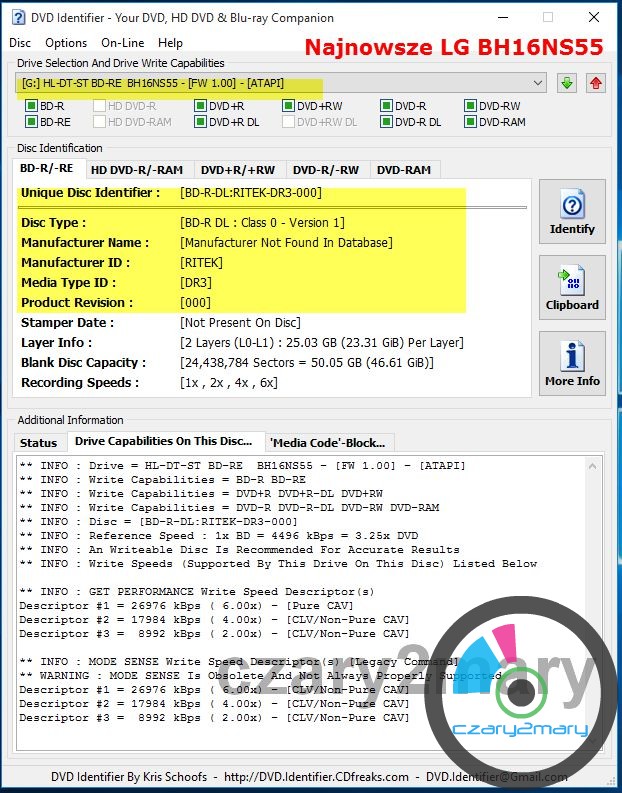This screenshot has width=622, height=793.
Task: Switch to the HD DVD-R/-RAM tab
Action: [136, 170]
